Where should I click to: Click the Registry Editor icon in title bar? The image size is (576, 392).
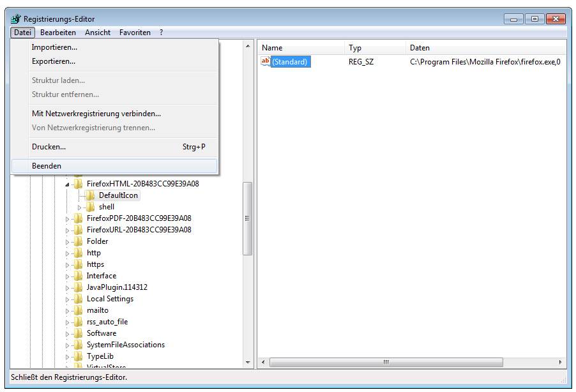(15, 19)
